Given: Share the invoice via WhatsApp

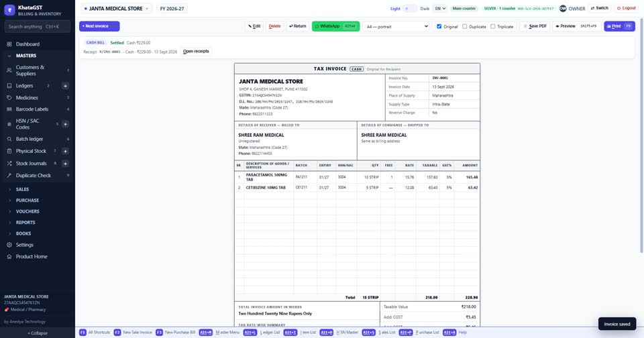Looking at the screenshot, I should [335, 26].
